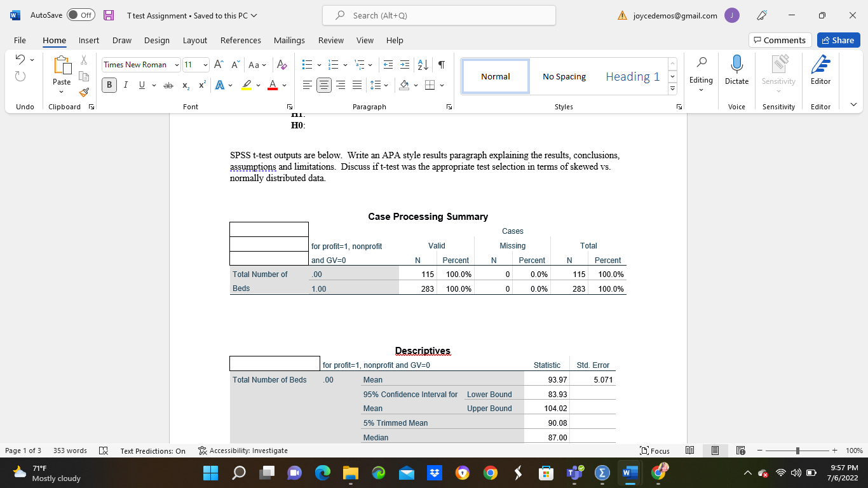
Task: Click the Undo arrow icon
Action: pos(19,61)
